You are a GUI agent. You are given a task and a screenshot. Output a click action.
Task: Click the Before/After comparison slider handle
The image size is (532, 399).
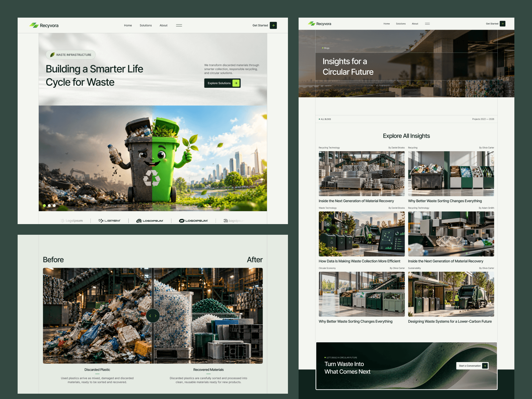point(153,316)
